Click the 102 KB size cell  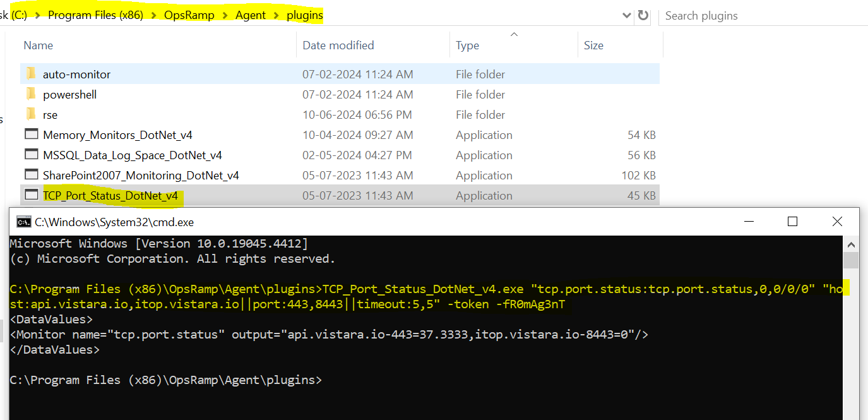pos(638,175)
